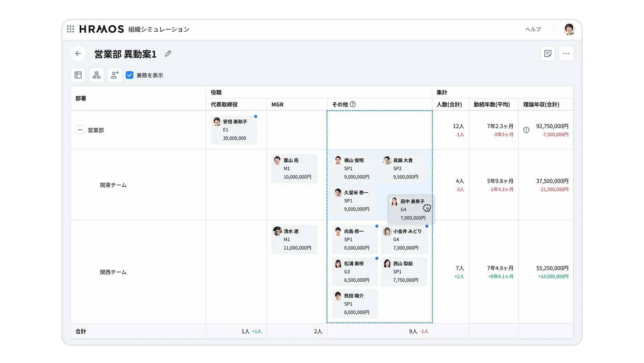Screen dimensions: 644x363
Task: Click the add member icon
Action: [115, 75]
